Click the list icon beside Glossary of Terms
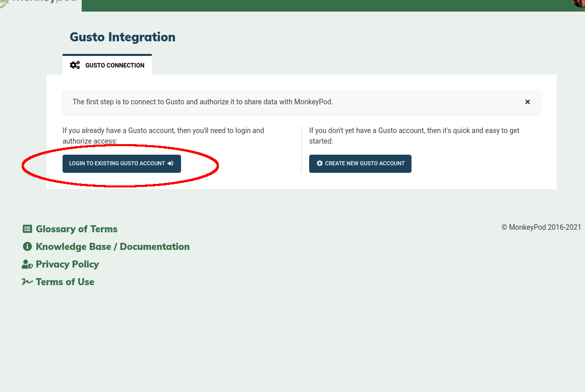This screenshot has width=585, height=392. (27, 229)
